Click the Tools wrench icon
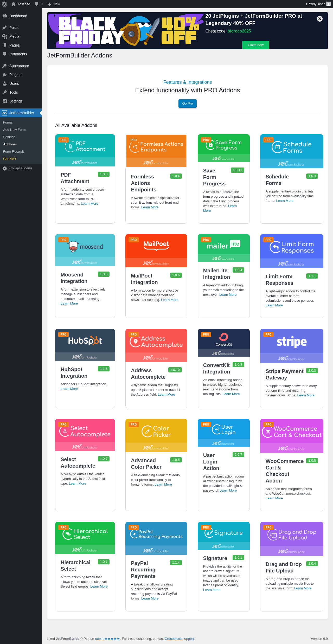This screenshot has height=644, width=333. [5, 92]
